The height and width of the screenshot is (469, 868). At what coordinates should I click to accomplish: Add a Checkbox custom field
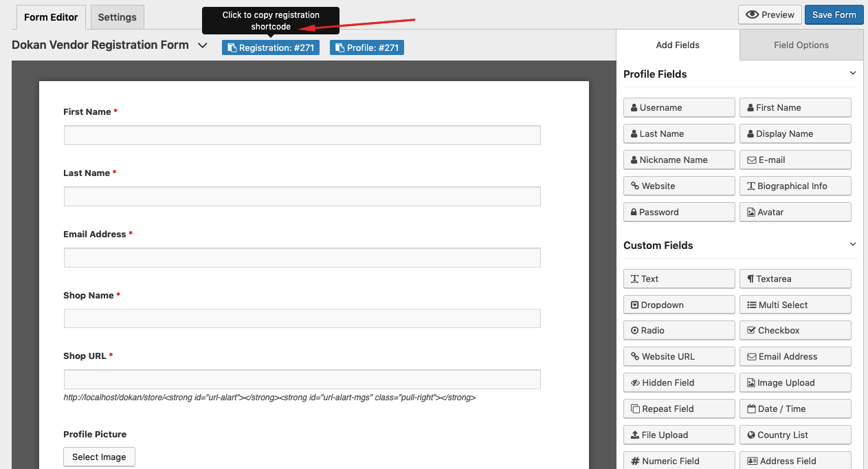tap(795, 330)
